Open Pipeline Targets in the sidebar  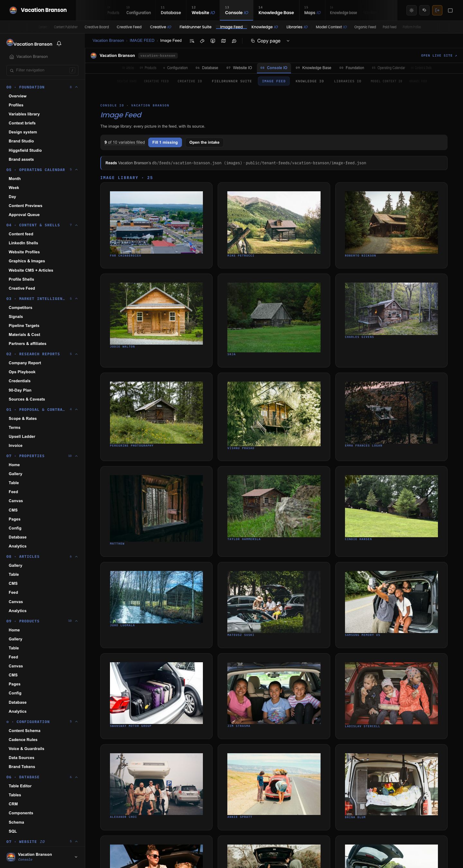point(24,325)
